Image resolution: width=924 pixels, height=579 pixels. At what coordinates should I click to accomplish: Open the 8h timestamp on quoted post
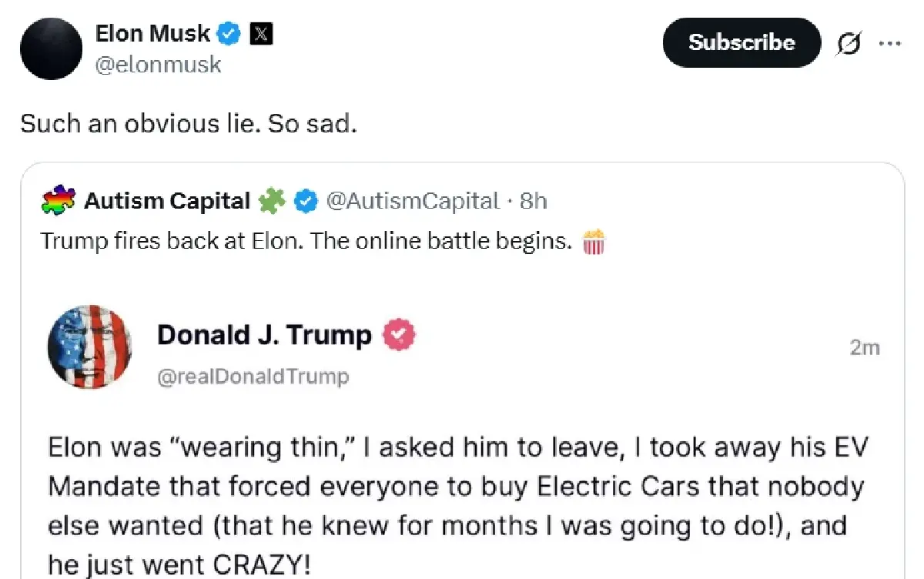pyautogui.click(x=534, y=201)
